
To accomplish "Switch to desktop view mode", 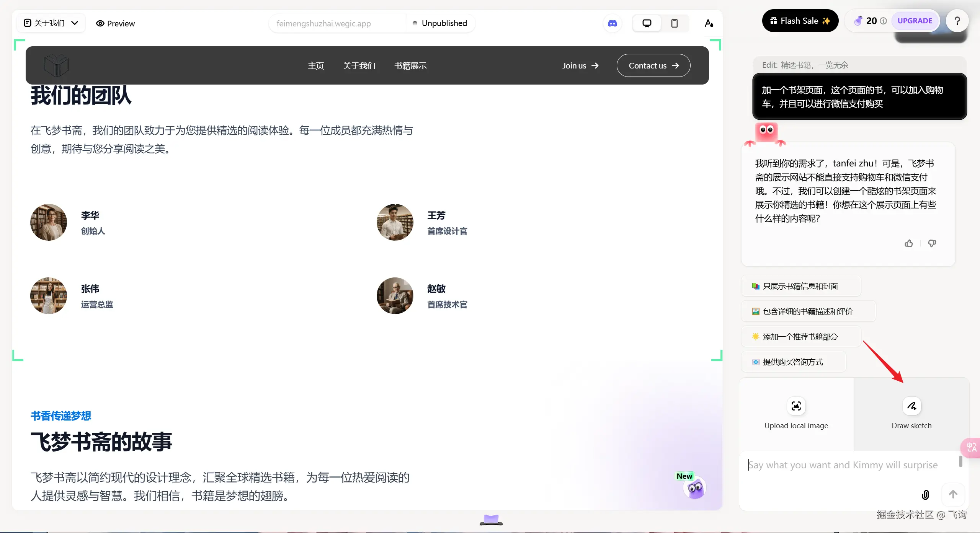I will 647,23.
